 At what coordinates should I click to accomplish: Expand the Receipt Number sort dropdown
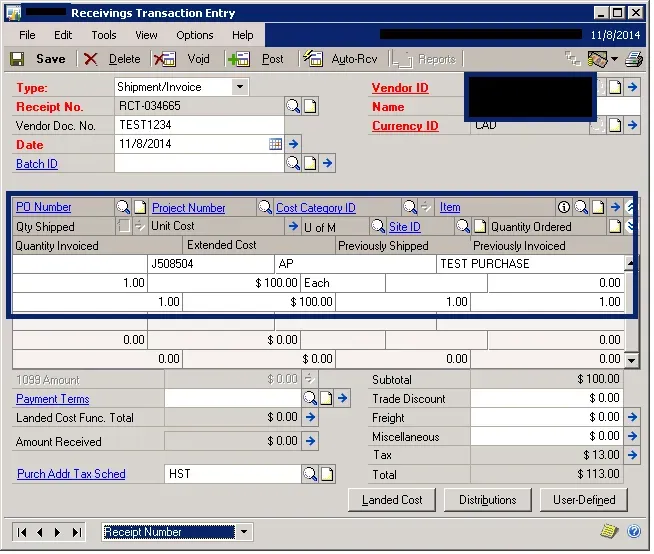coord(230,532)
